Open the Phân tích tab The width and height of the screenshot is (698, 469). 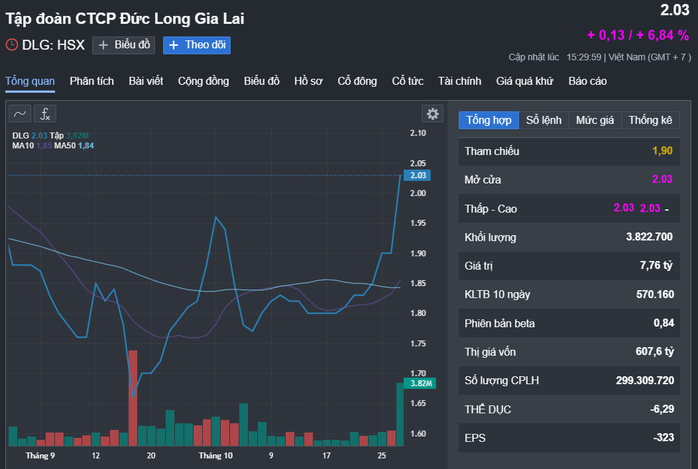coord(92,81)
